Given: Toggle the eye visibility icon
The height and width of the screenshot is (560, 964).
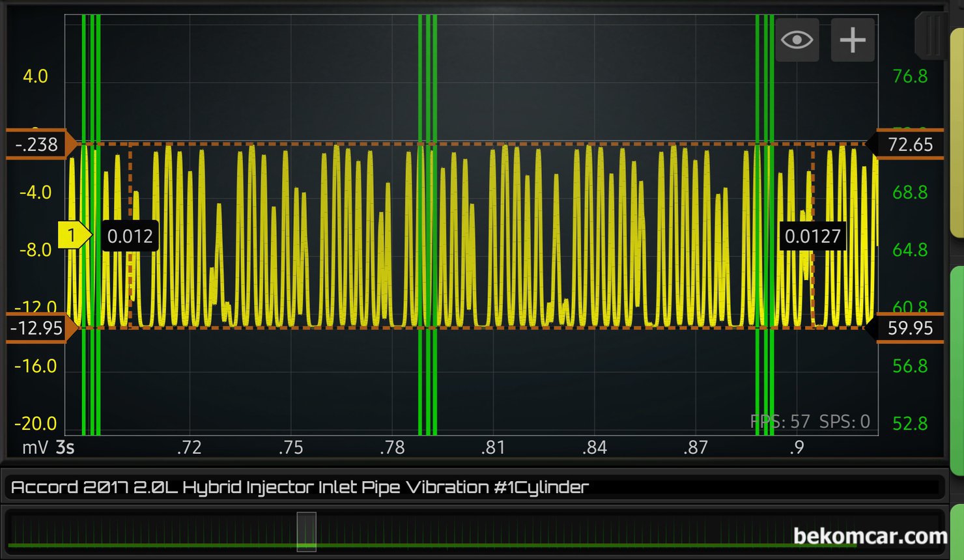Looking at the screenshot, I should click(797, 40).
